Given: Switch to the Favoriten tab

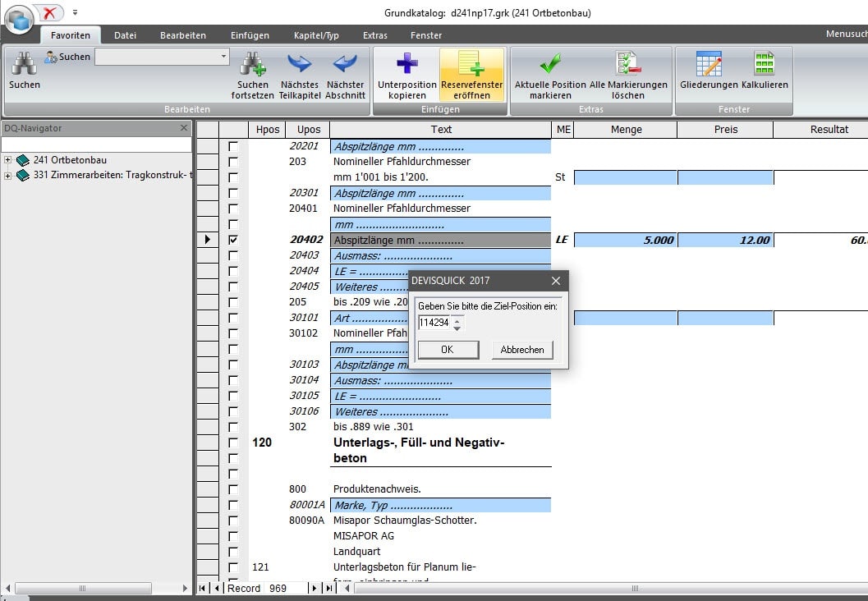Looking at the screenshot, I should pos(71,35).
